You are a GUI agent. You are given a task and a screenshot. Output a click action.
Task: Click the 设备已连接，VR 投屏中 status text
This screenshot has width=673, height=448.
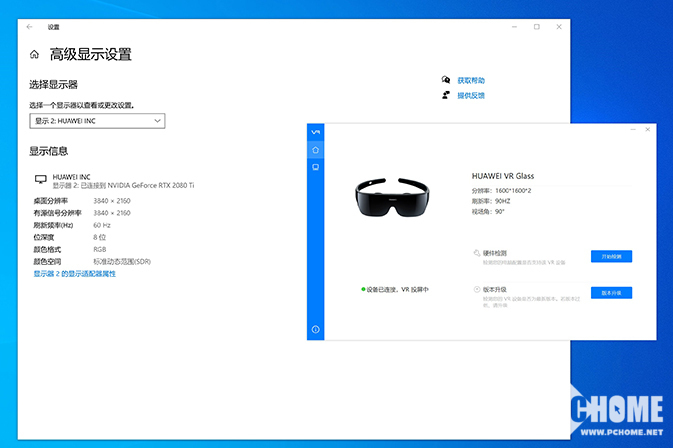coord(397,290)
